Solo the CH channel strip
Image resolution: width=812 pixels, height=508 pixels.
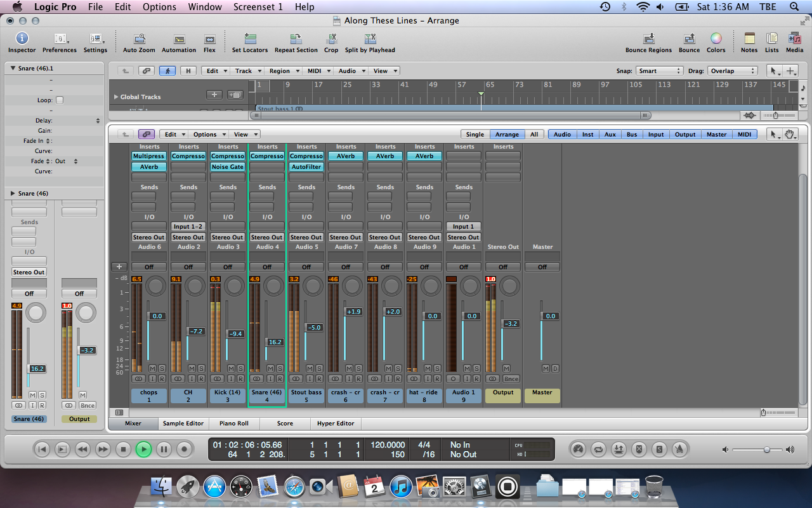(x=201, y=368)
